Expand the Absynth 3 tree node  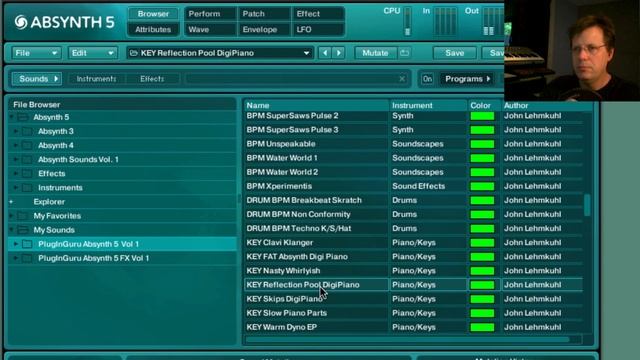point(16,131)
